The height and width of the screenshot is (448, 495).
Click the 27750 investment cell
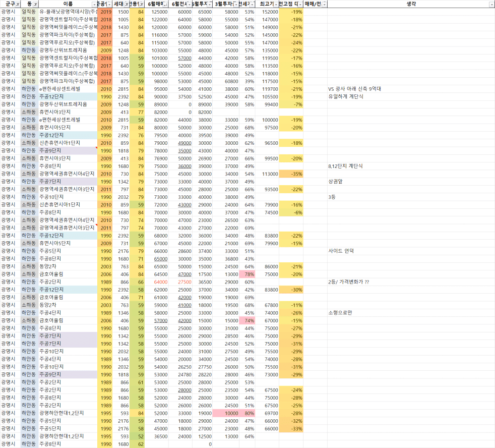point(202,367)
